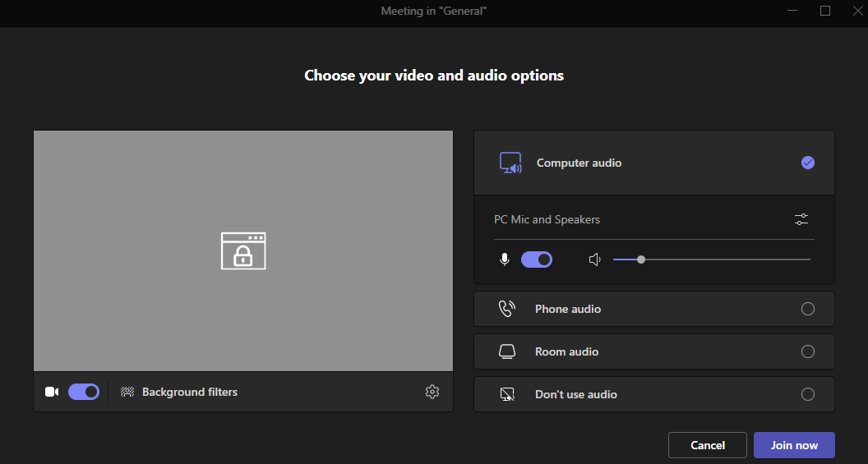Select the Phone audio radio button
The height and width of the screenshot is (464, 868).
click(x=808, y=309)
